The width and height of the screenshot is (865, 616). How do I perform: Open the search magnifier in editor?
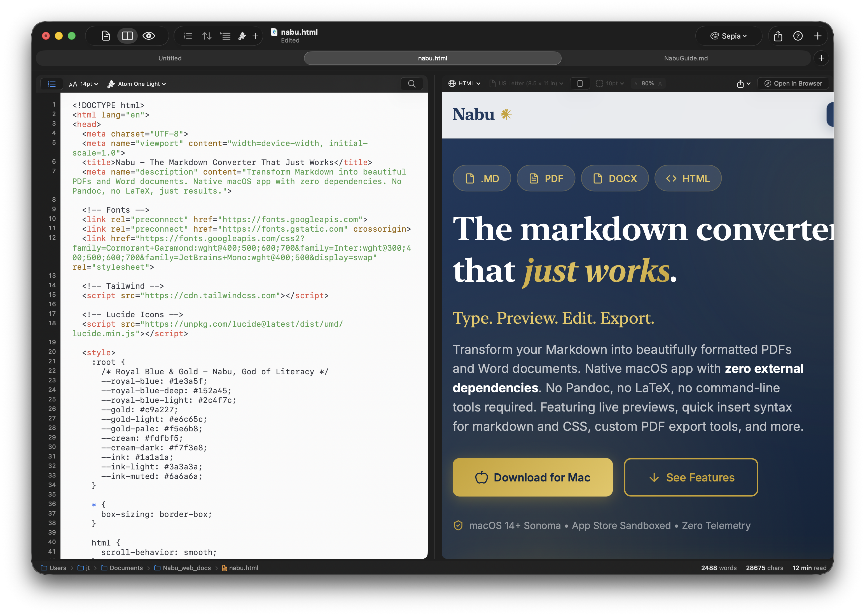coord(412,84)
